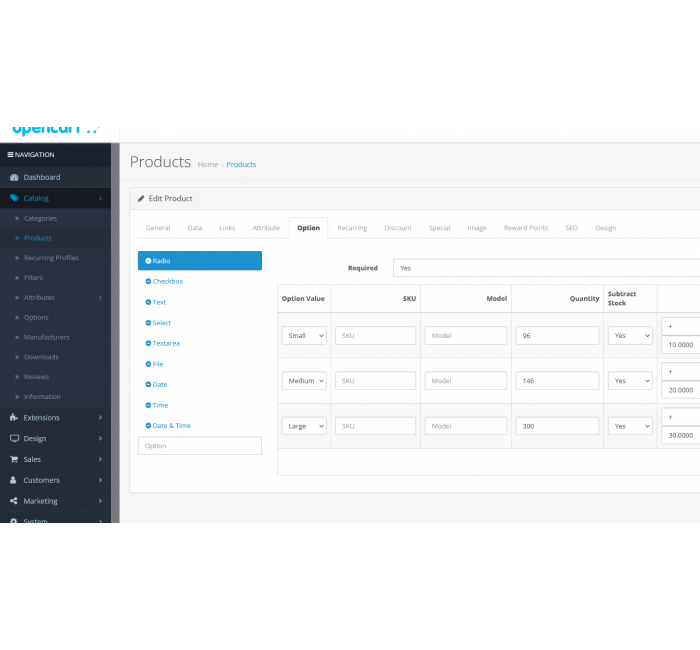Open Subtract Stock dropdown in Large row
The width and height of the screenshot is (700, 650).
(x=630, y=426)
